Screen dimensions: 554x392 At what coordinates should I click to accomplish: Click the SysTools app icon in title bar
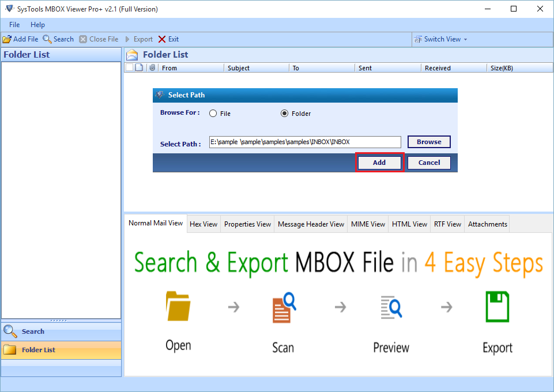[x=10, y=9]
